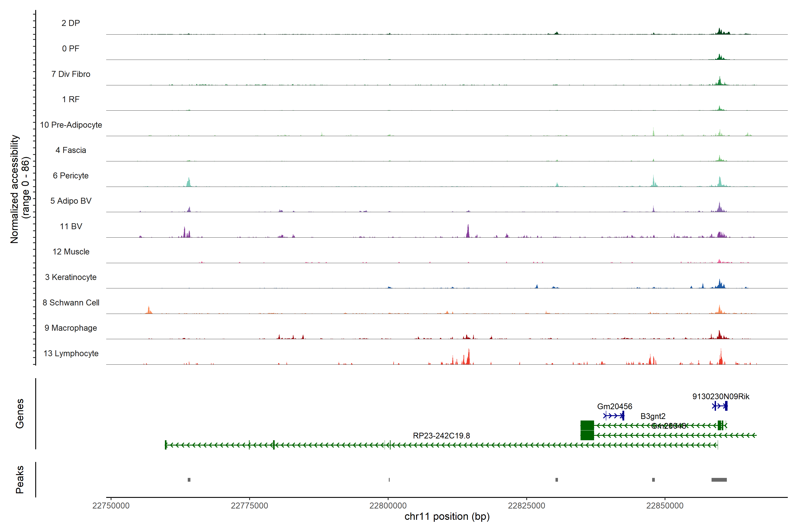The image size is (798, 532).
Task: Click the 3 Keratinocyte track label
Action: 71,277
